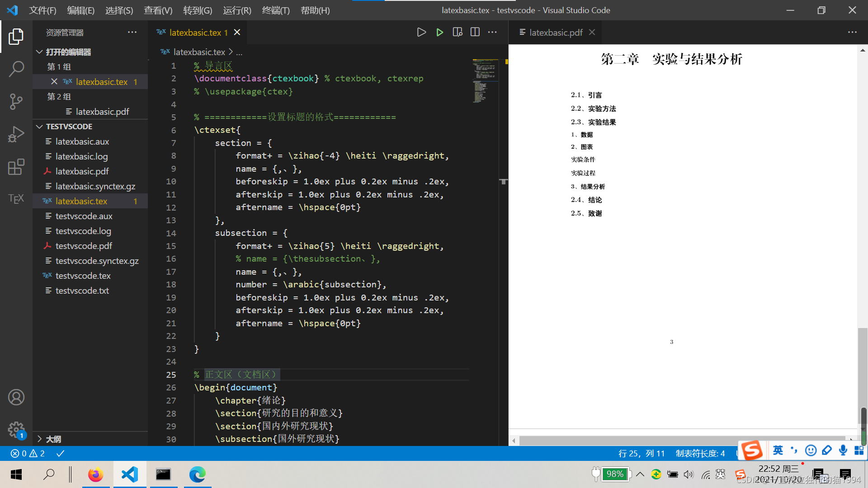
Task: Open the Search view in activity bar
Action: (16, 69)
